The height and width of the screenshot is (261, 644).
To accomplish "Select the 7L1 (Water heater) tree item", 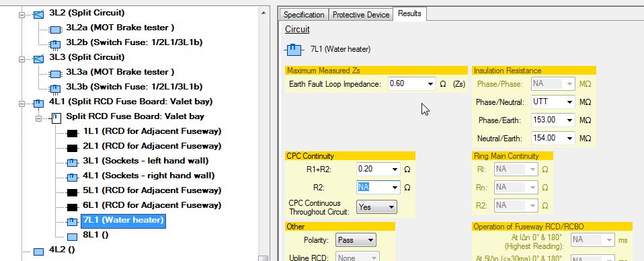I will point(124,221).
